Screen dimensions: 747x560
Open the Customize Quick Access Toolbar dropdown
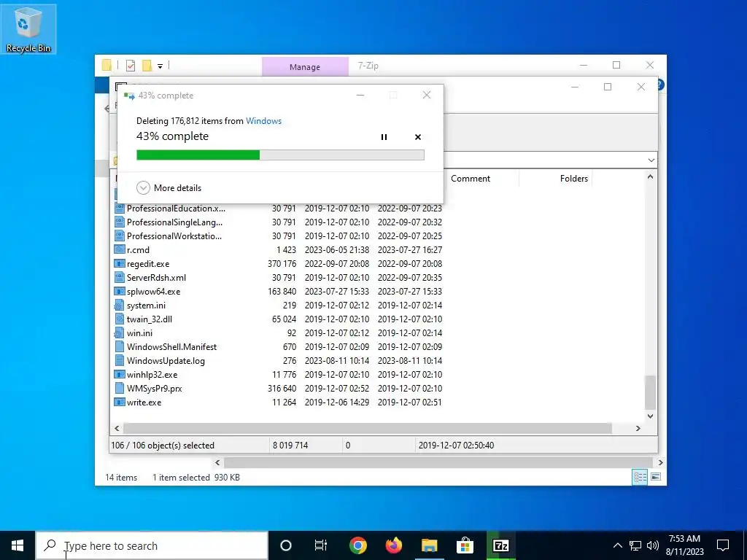coord(160,66)
